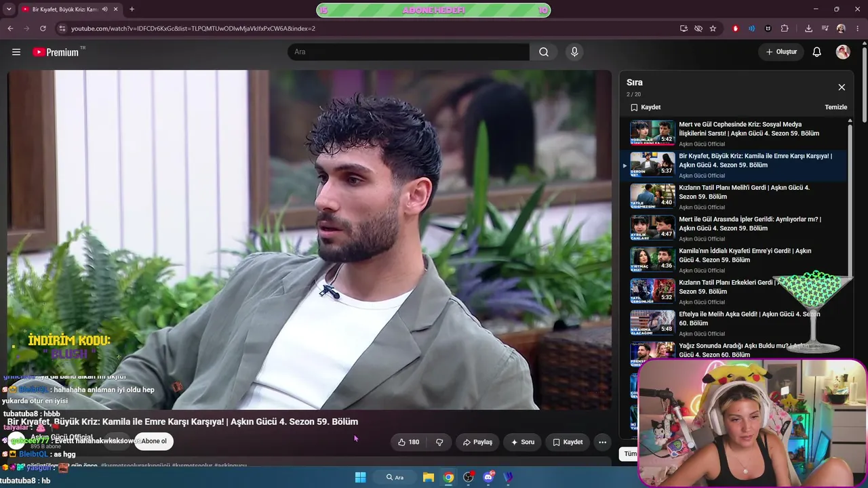Select queue item 'Bir Kıyafet, Büyük Kriz'

point(734,165)
